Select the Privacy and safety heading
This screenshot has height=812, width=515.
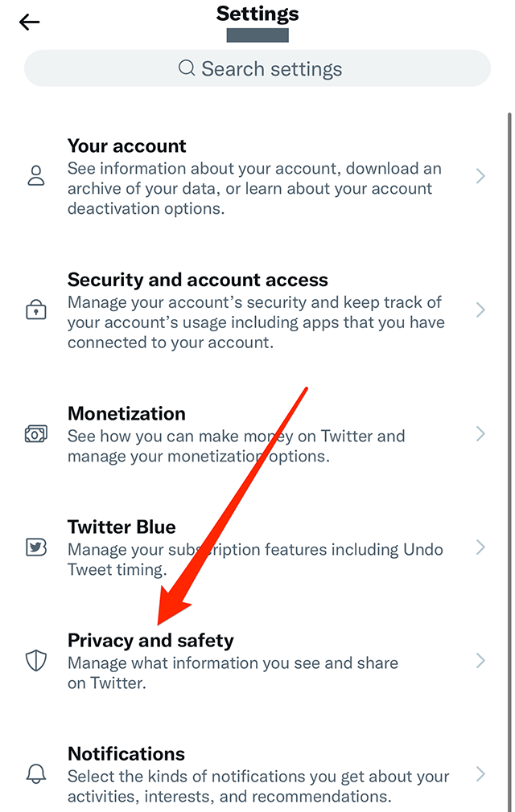click(150, 641)
